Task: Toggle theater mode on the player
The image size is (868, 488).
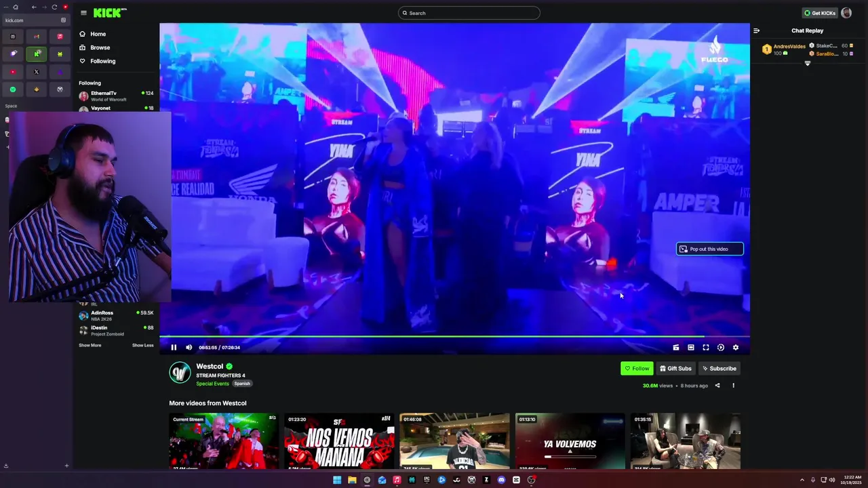Action: pos(691,348)
